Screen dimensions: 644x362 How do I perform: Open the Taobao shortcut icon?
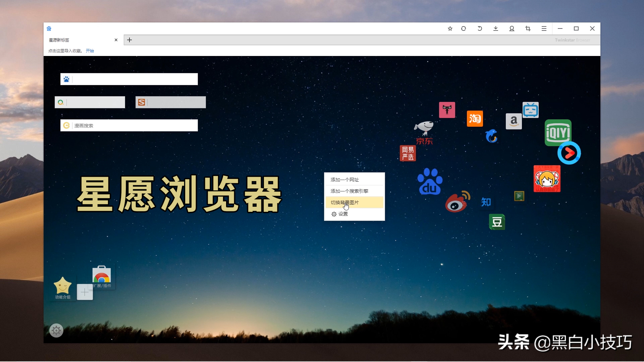click(x=475, y=119)
